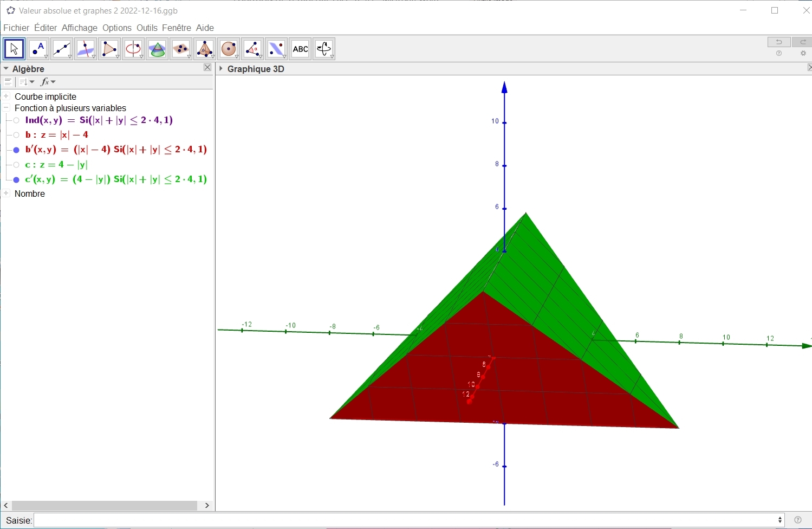The width and height of the screenshot is (812, 529).
Task: Select the Angle measurement tool
Action: (252, 49)
